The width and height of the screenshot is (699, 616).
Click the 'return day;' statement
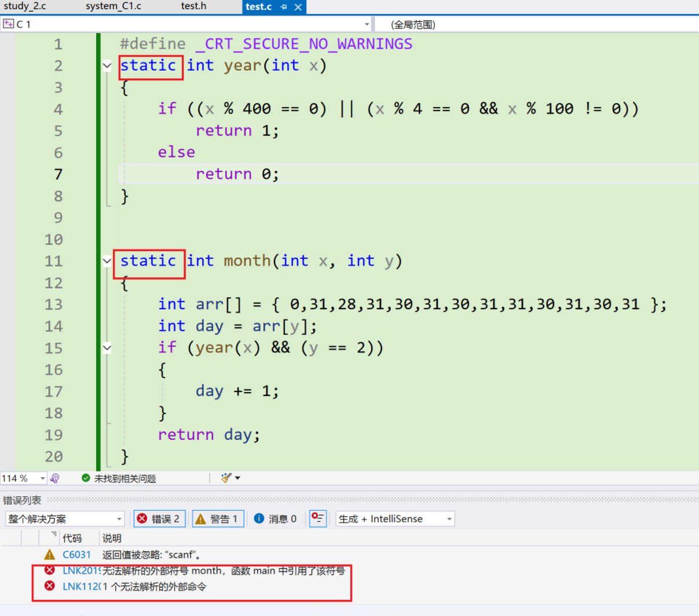click(209, 435)
